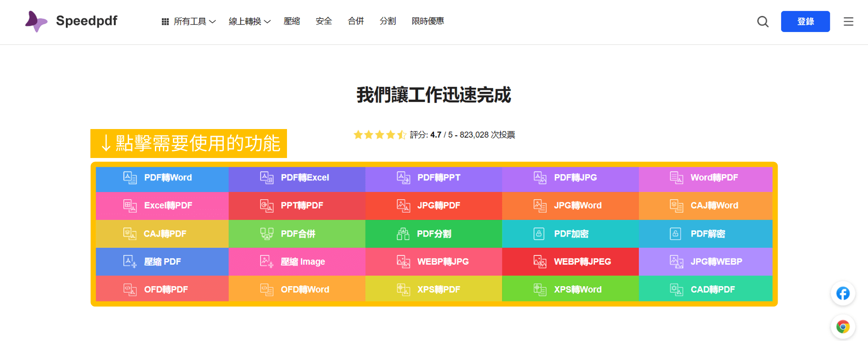Open the 分割 nav menu item
Screen dimensions: 868x341
(x=388, y=21)
